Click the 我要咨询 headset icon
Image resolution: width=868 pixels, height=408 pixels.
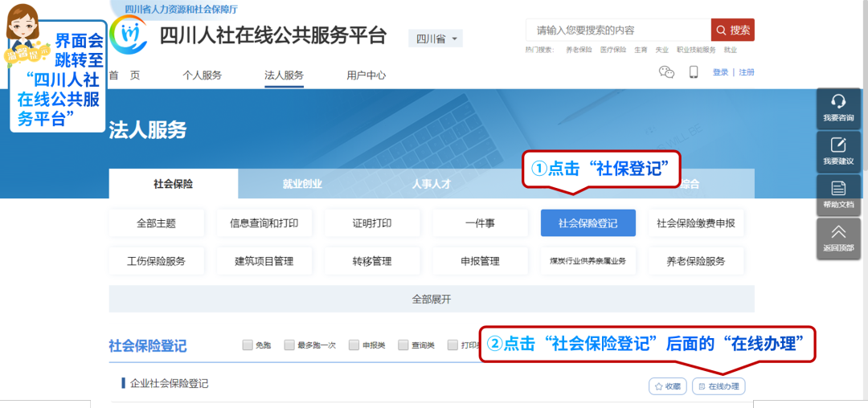(x=838, y=101)
